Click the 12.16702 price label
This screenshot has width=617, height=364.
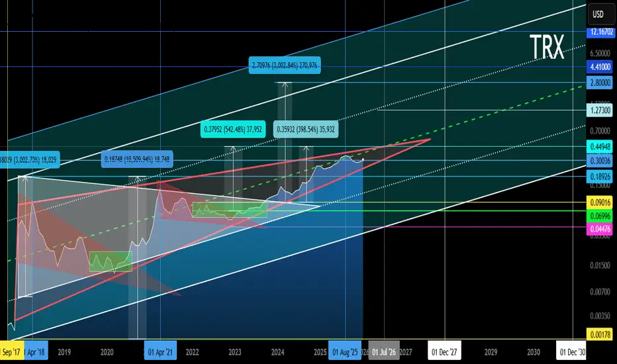click(x=601, y=32)
